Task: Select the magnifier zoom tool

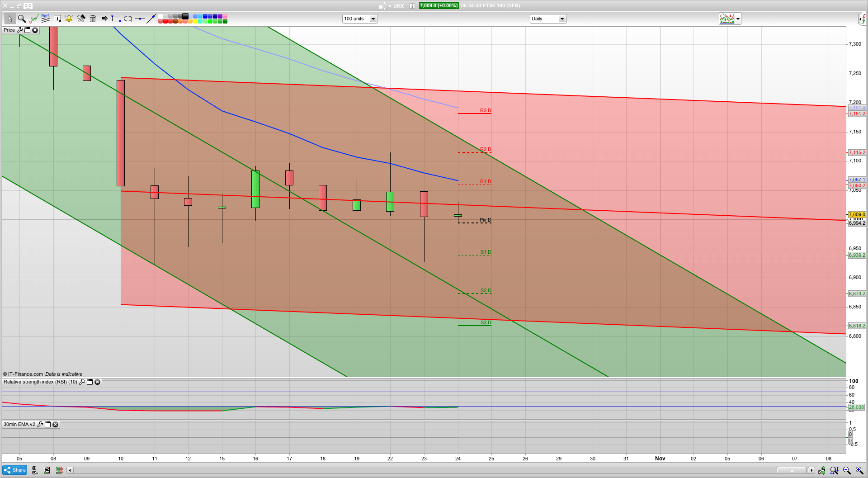Action: tap(22, 19)
